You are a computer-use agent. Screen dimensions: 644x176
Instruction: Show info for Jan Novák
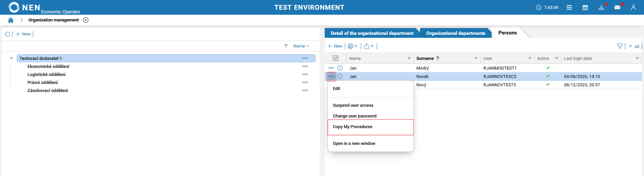(x=340, y=76)
